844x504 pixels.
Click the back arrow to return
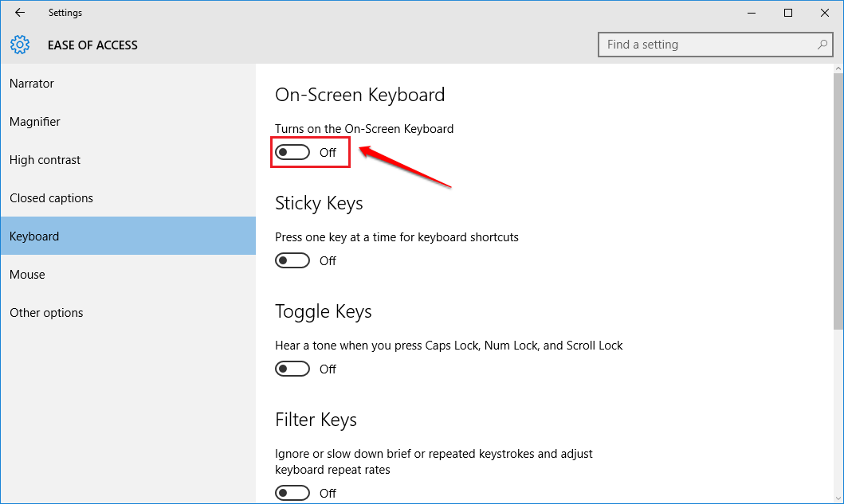pyautogui.click(x=19, y=12)
